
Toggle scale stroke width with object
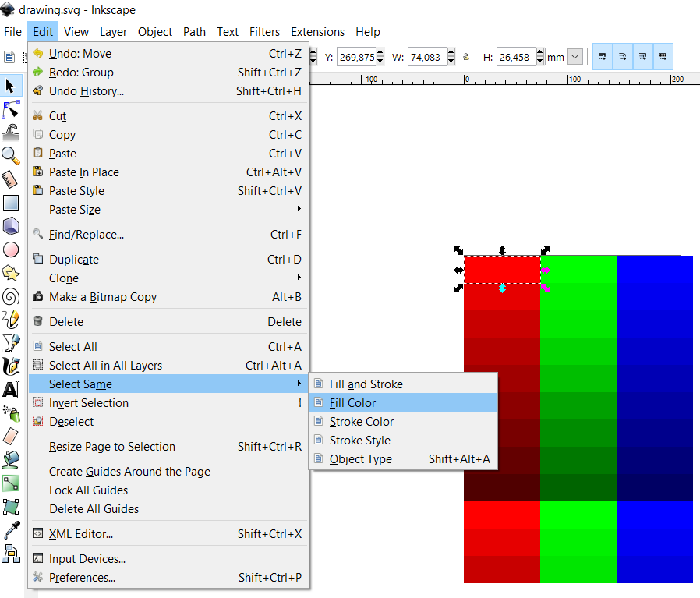tap(603, 57)
